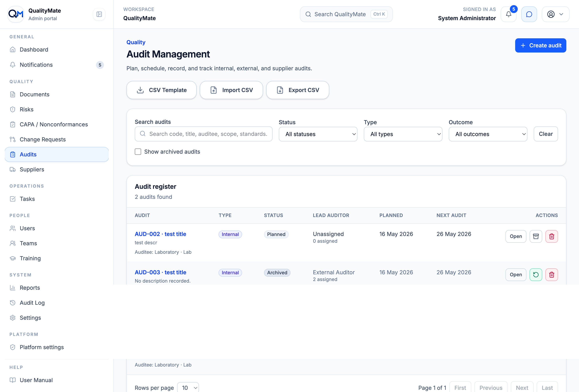Open Rows per page dropdown
The width and height of the screenshot is (579, 392).
click(188, 387)
